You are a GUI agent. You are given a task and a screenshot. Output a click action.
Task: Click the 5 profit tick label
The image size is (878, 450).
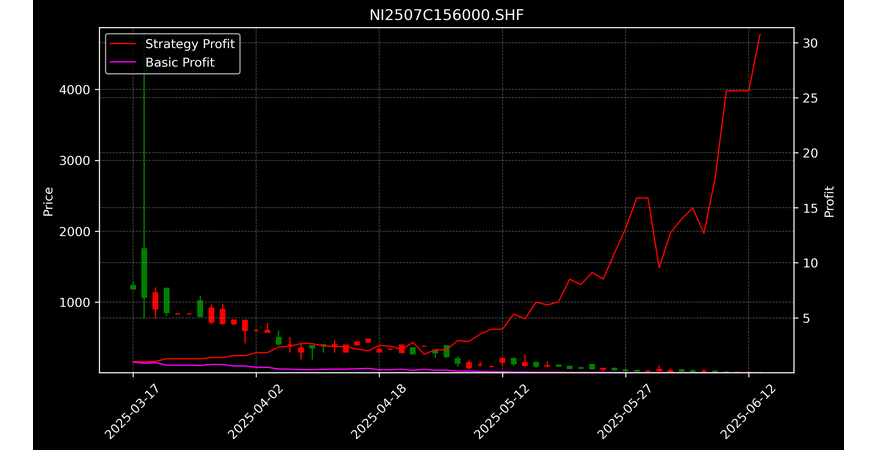pos(806,318)
